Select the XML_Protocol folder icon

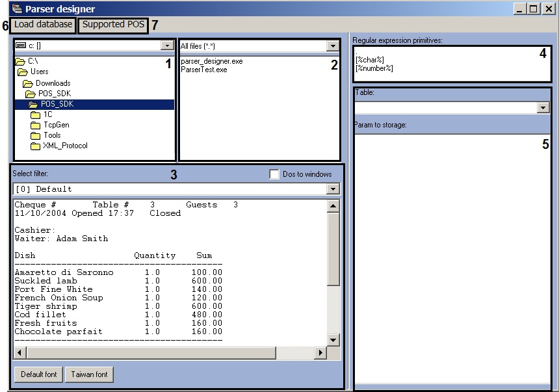click(x=36, y=146)
